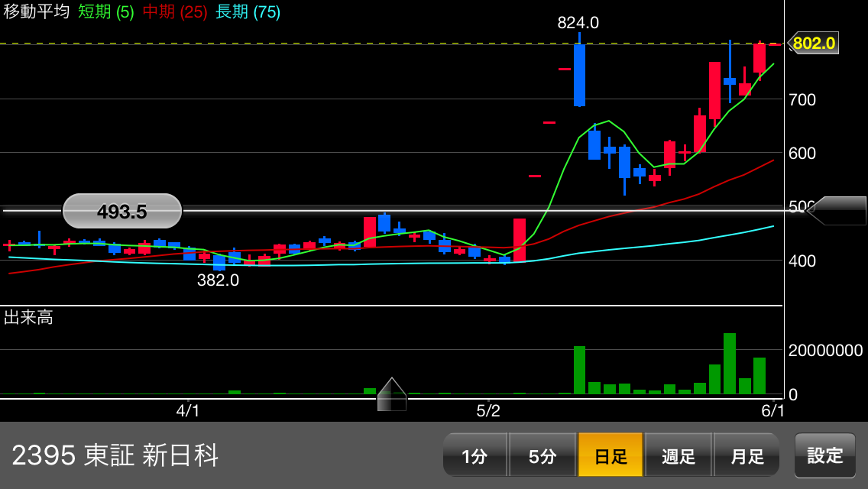Screen dimensions: 868x489
Task: Tap the 長期 (75) moving average legend
Action: [x=248, y=12]
